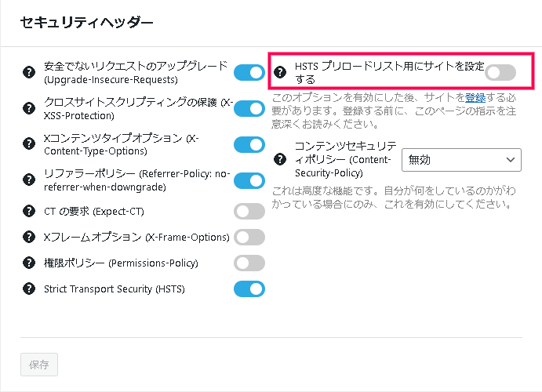
Task: Open help icon for X-Frame-Options
Action: coord(29,237)
